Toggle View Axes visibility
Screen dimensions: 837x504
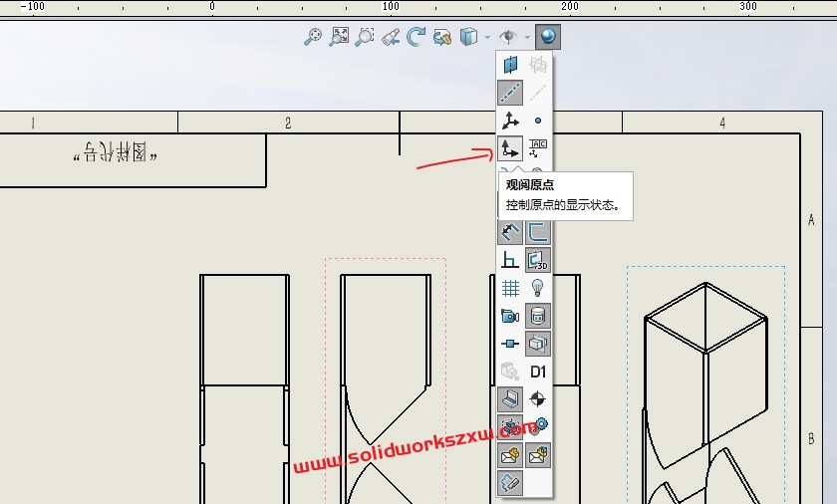click(x=510, y=93)
